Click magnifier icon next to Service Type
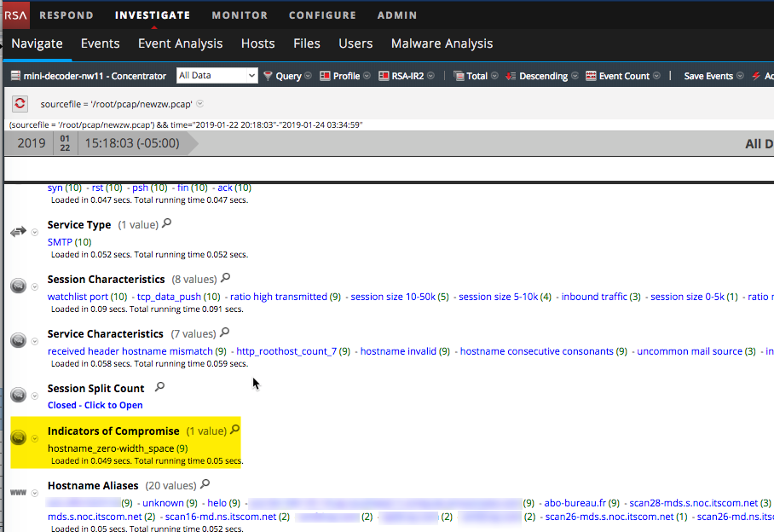The width and height of the screenshot is (774, 532). point(167,224)
